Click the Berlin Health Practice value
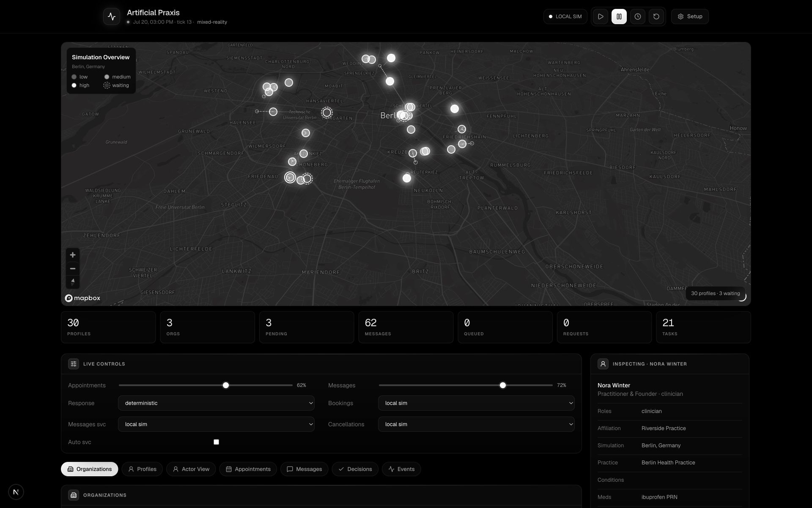Viewport: 812px width, 508px height. [x=668, y=463]
